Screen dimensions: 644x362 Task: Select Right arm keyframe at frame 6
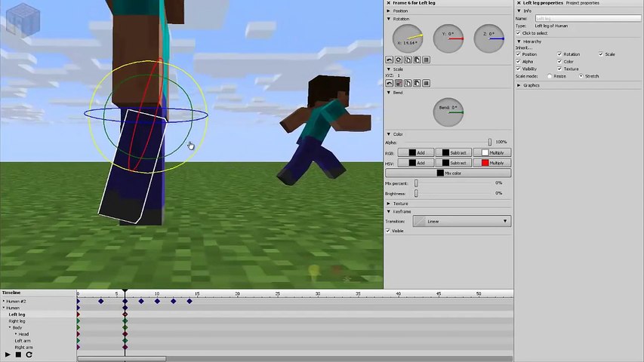(x=125, y=347)
